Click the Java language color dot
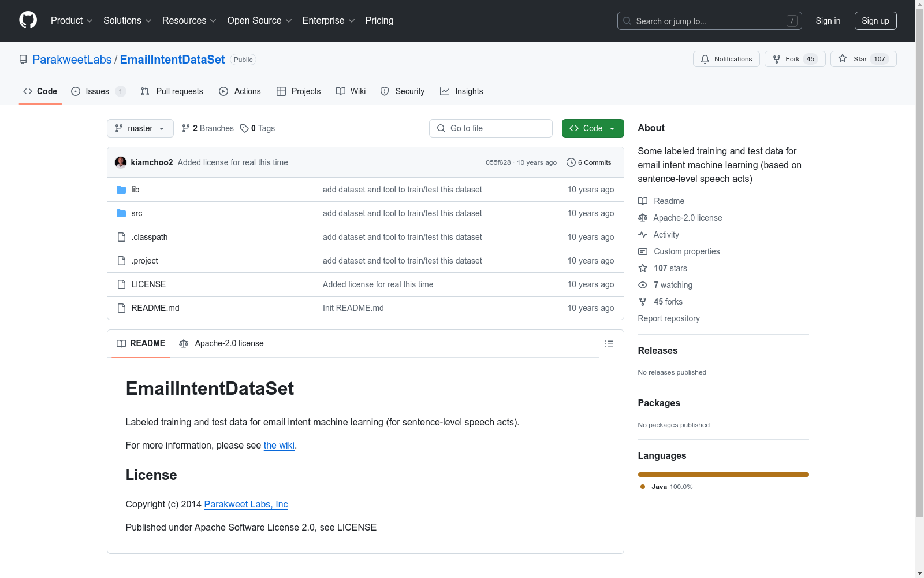 (x=643, y=487)
